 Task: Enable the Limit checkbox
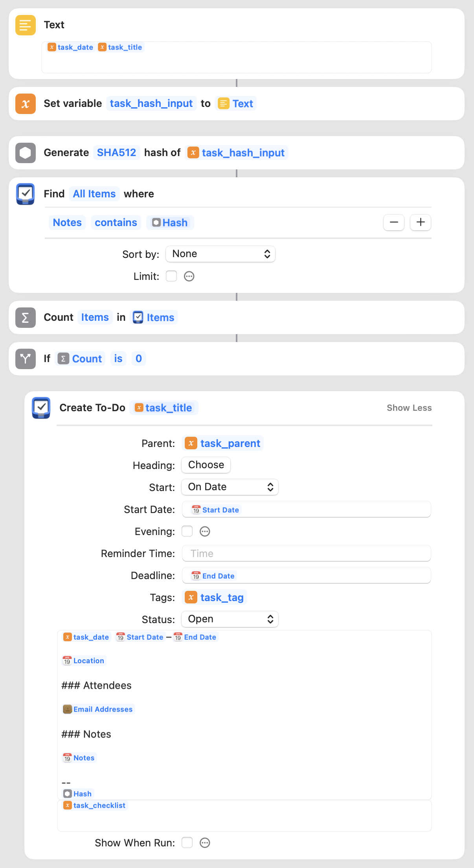(x=171, y=276)
